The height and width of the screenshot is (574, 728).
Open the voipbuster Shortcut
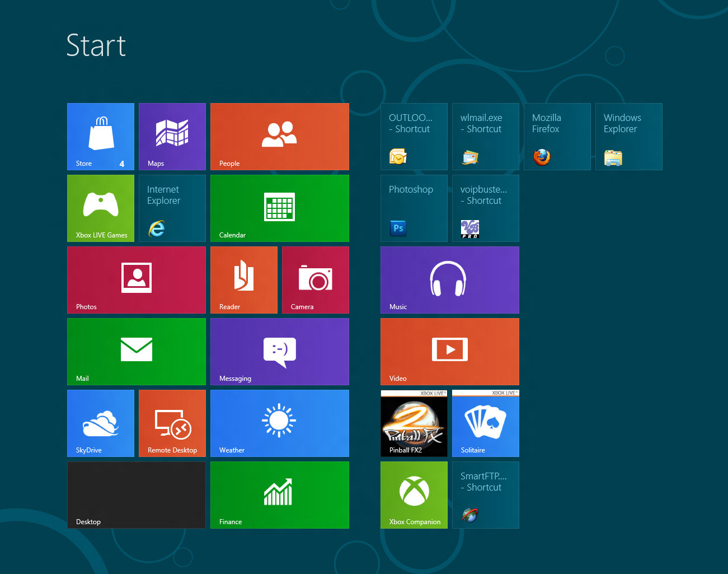point(485,208)
